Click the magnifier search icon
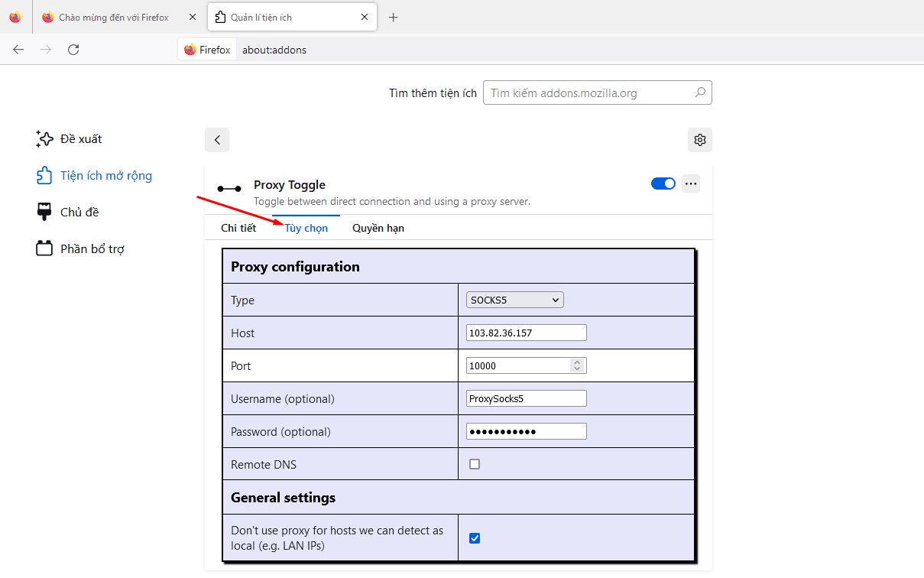This screenshot has width=924, height=578. [700, 93]
